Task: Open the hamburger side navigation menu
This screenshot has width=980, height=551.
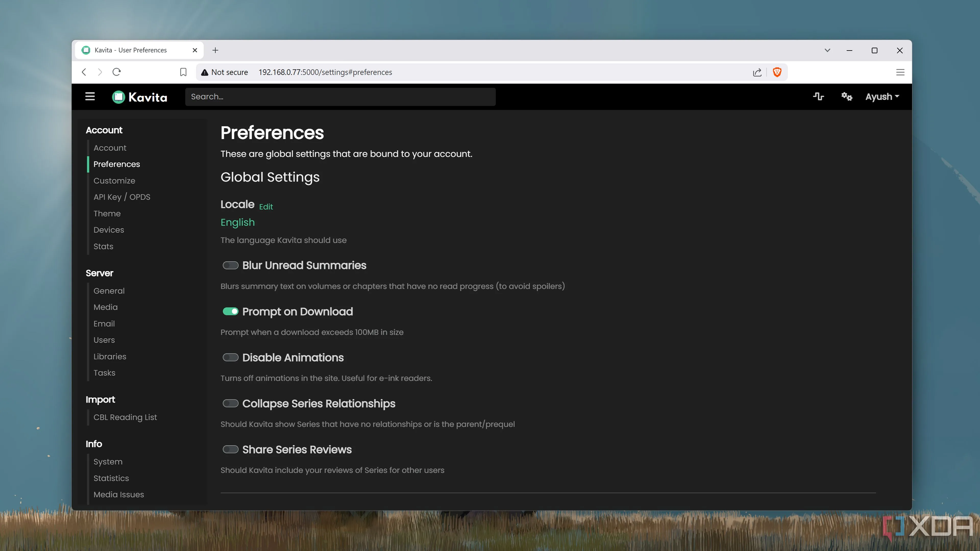Action: pyautogui.click(x=90, y=97)
